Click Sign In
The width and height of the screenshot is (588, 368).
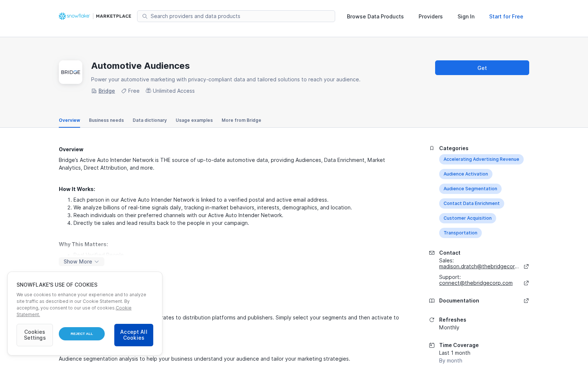coord(466,17)
